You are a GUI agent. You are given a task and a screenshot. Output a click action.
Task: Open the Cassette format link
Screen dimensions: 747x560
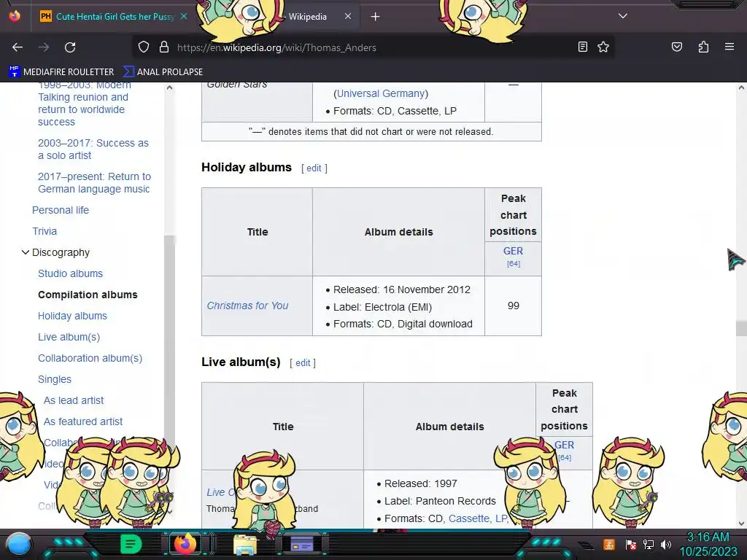point(469,518)
